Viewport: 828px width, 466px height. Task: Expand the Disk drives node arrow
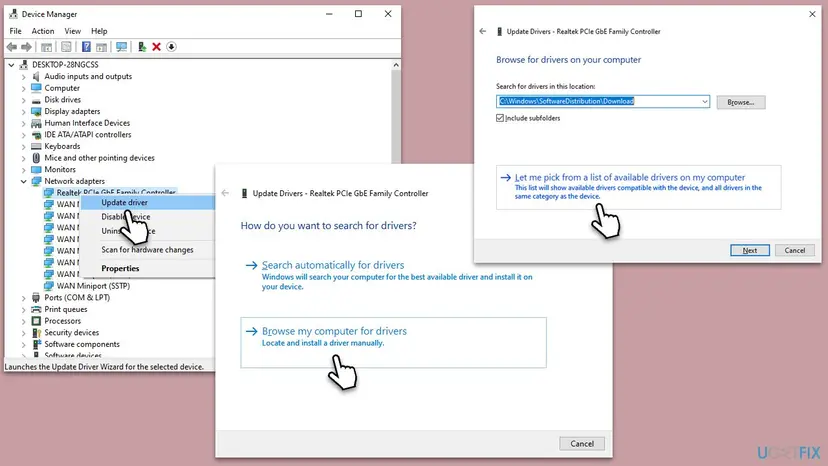[23, 100]
